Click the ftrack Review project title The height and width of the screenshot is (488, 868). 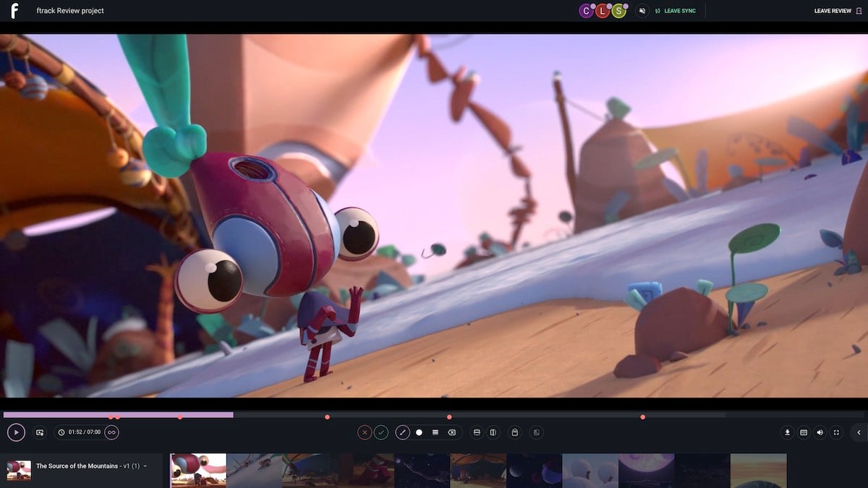[70, 11]
